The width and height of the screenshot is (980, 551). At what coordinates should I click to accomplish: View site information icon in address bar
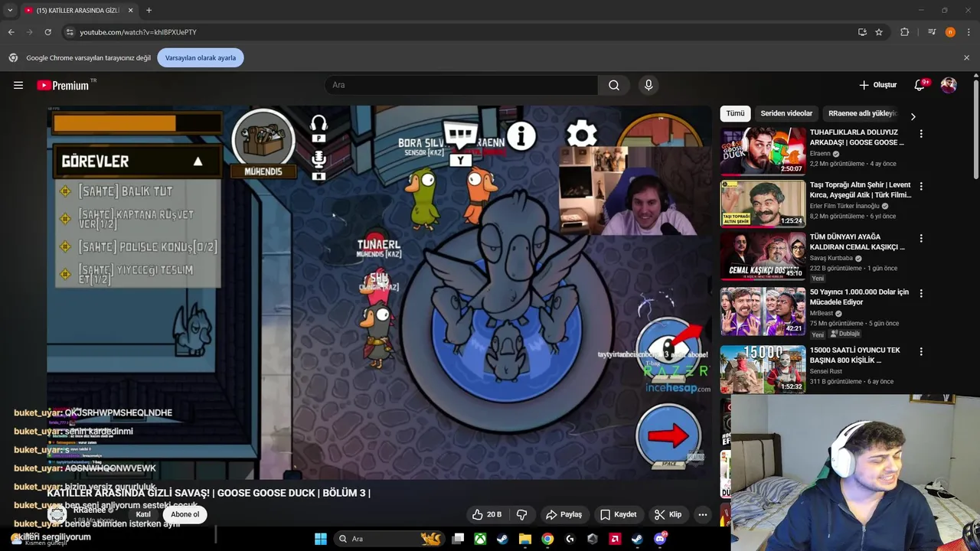coord(70,32)
